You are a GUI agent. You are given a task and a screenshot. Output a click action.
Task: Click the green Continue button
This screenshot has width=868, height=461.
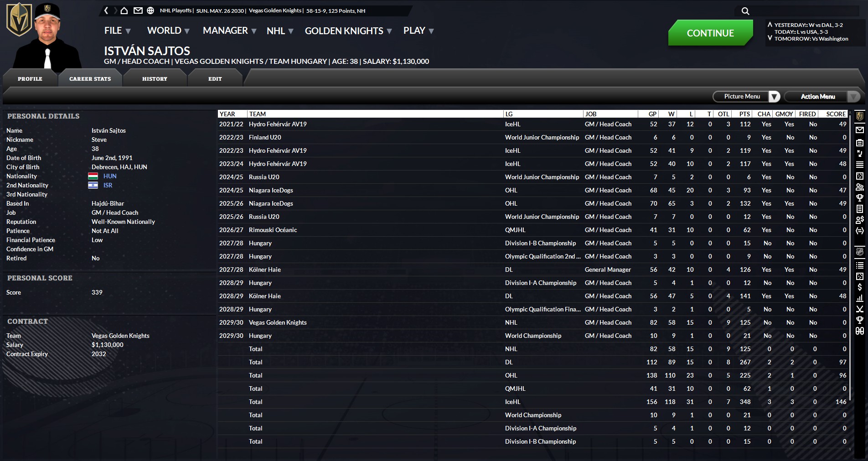pos(710,33)
